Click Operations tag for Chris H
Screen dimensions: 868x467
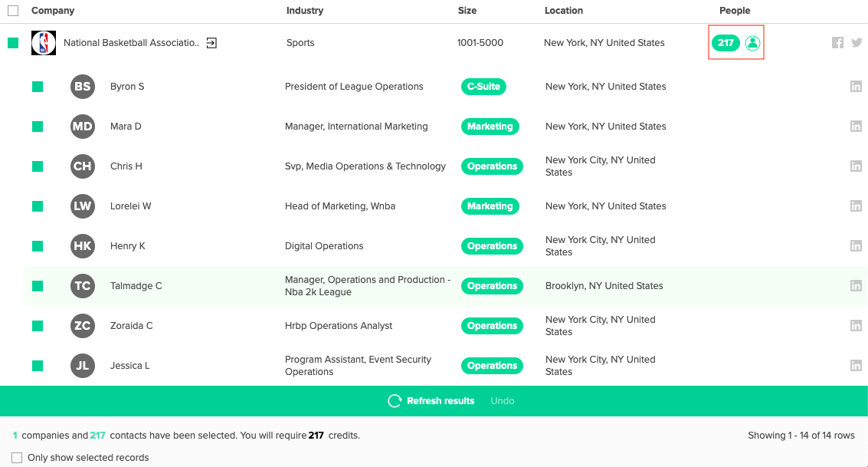pyautogui.click(x=492, y=166)
